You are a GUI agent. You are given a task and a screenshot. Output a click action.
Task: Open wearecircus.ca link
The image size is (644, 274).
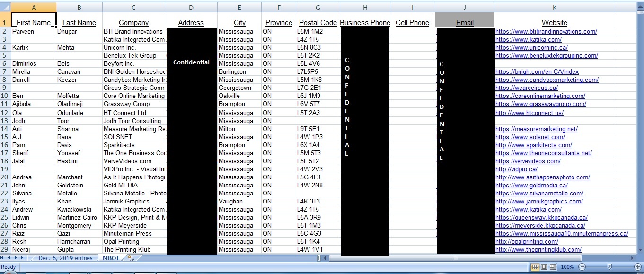click(527, 88)
